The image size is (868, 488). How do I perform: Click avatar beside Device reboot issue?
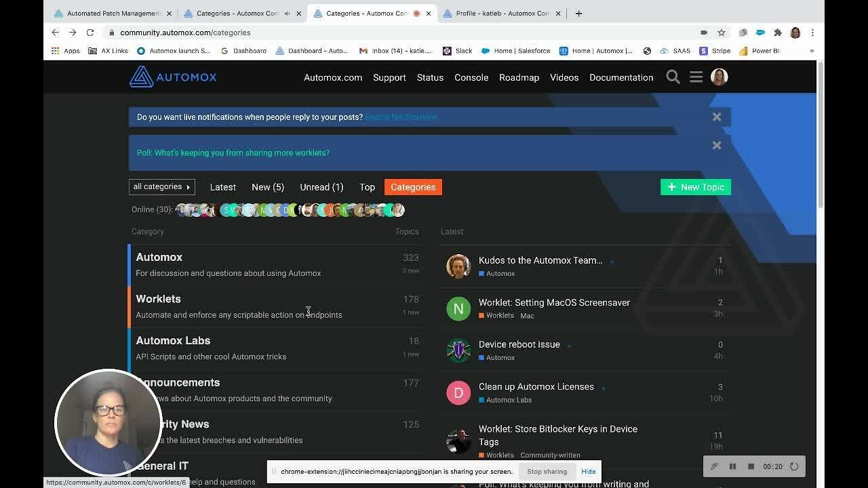click(x=458, y=350)
